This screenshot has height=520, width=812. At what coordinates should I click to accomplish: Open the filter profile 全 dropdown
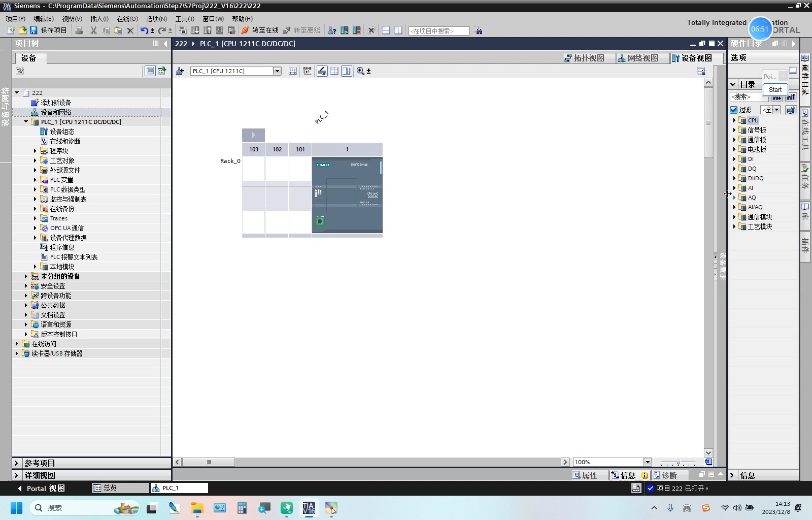pyautogui.click(x=776, y=110)
